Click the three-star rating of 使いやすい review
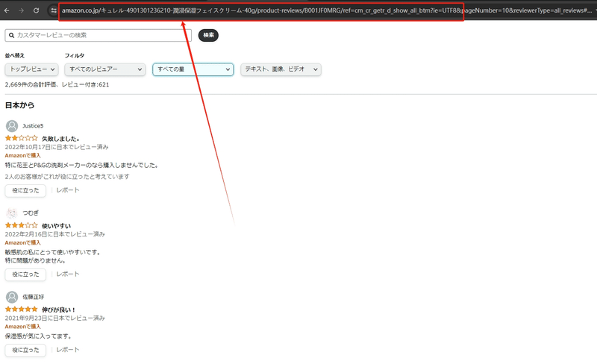This screenshot has width=597, height=364. 22,225
